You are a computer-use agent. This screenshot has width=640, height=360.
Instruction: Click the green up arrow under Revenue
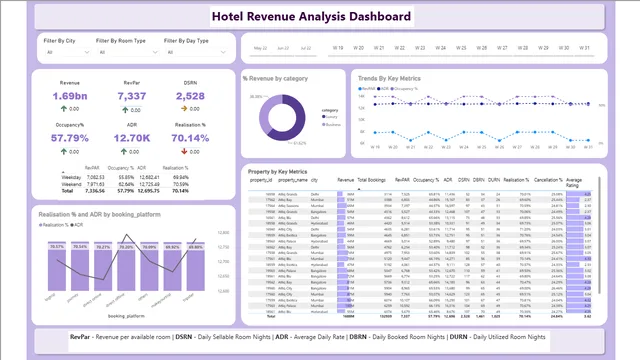[64, 109]
